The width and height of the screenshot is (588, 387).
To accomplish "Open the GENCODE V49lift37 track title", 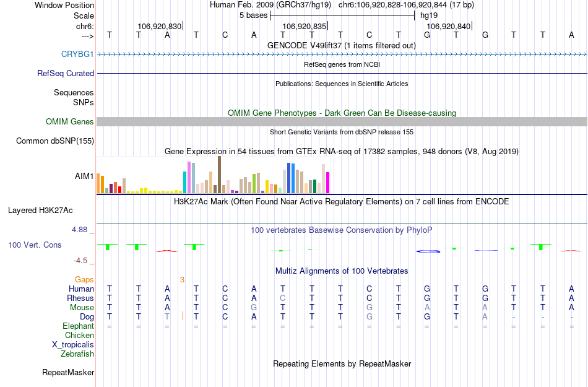I will tap(341, 46).
